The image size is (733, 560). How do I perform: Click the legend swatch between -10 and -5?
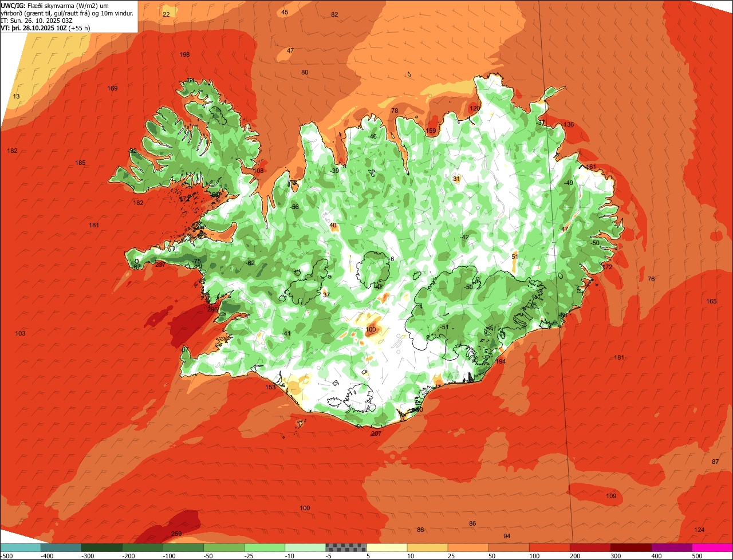[305, 547]
